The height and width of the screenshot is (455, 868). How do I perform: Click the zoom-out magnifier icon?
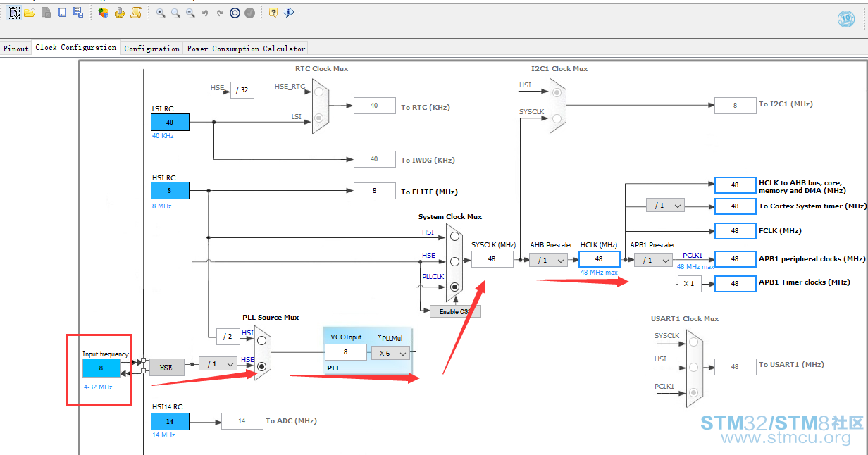coord(190,13)
